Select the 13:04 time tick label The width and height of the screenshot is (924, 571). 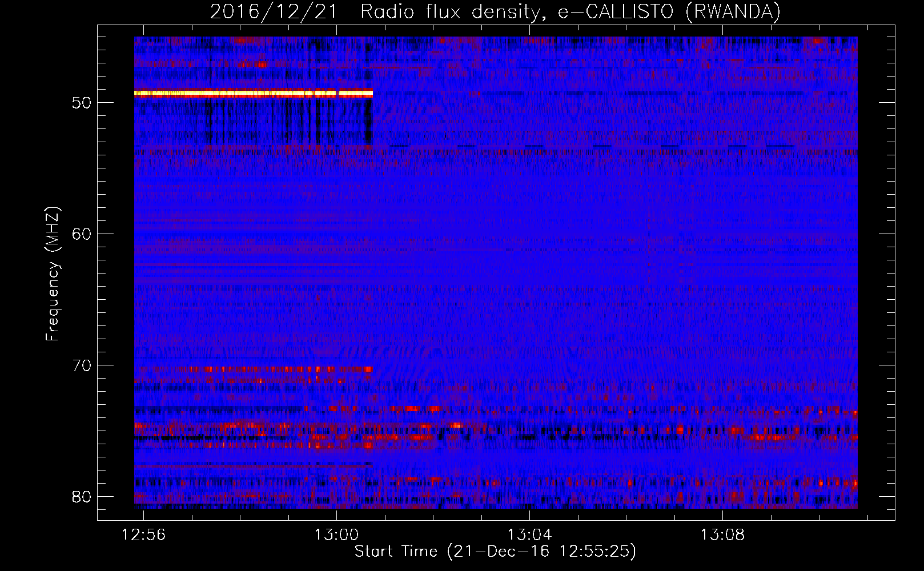click(x=530, y=534)
